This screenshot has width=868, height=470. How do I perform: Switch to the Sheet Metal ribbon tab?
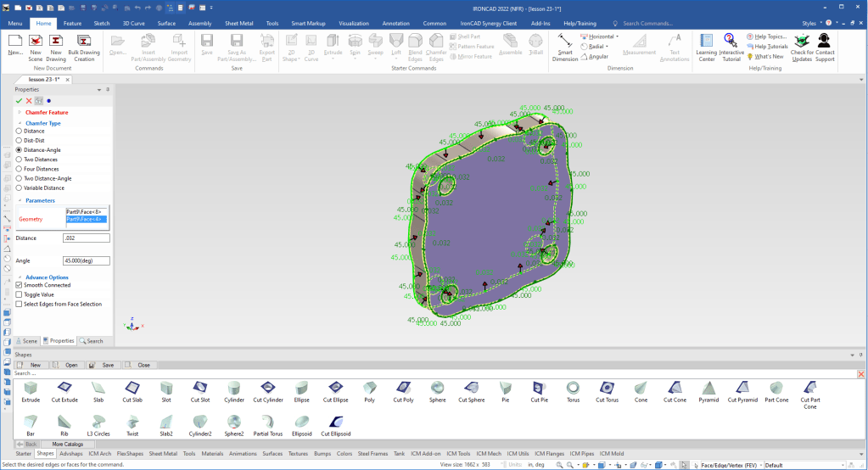click(238, 23)
